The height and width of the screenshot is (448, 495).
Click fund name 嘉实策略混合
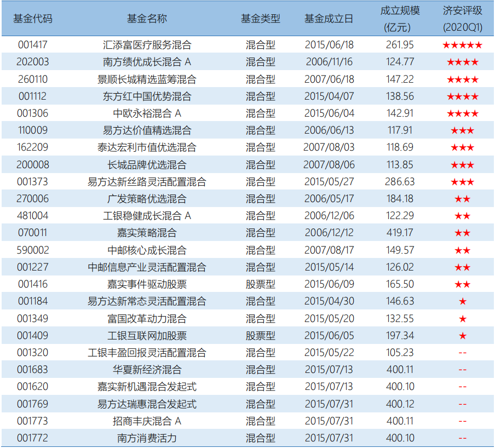[147, 233]
